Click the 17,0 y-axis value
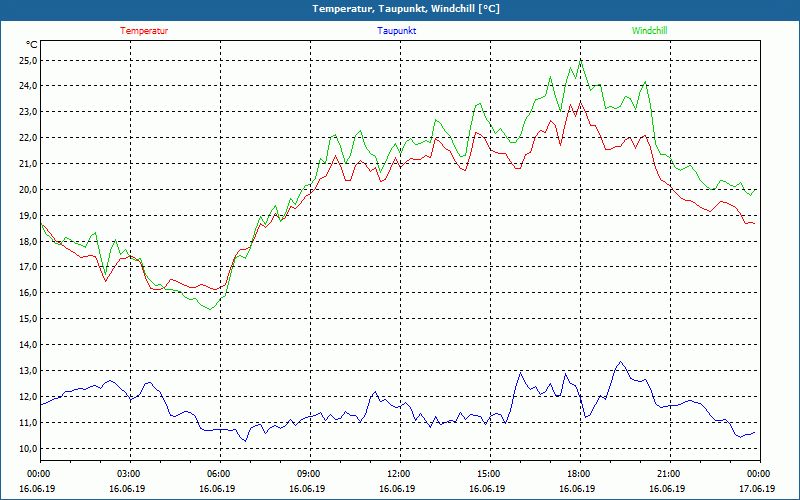 click(x=29, y=267)
